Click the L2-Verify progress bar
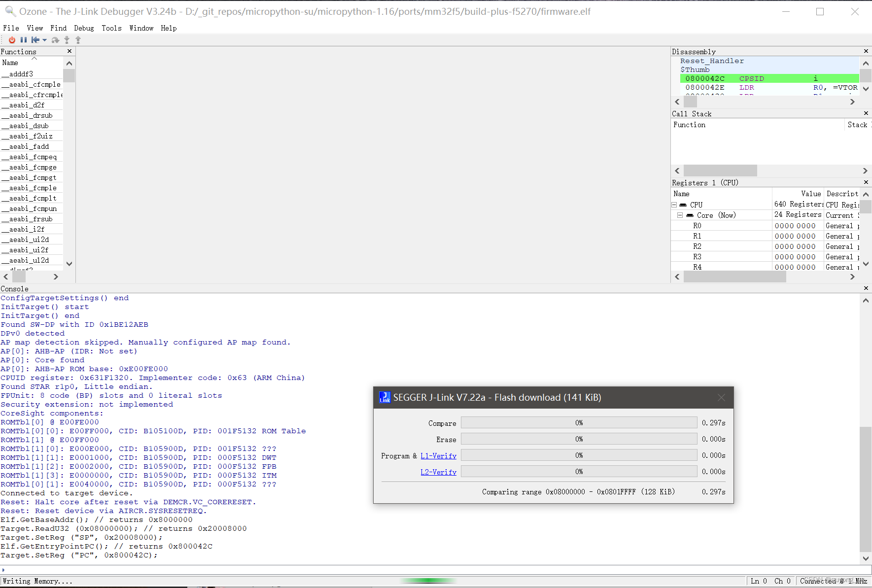 (579, 472)
